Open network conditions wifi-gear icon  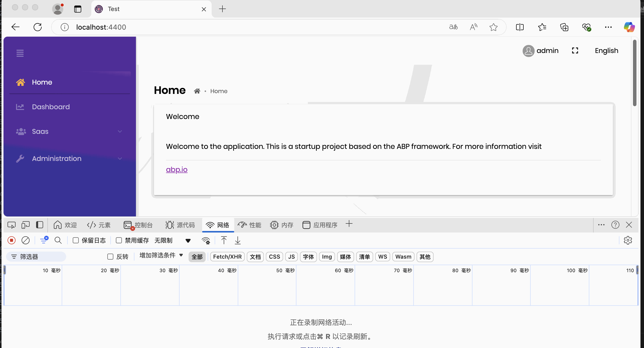point(206,241)
